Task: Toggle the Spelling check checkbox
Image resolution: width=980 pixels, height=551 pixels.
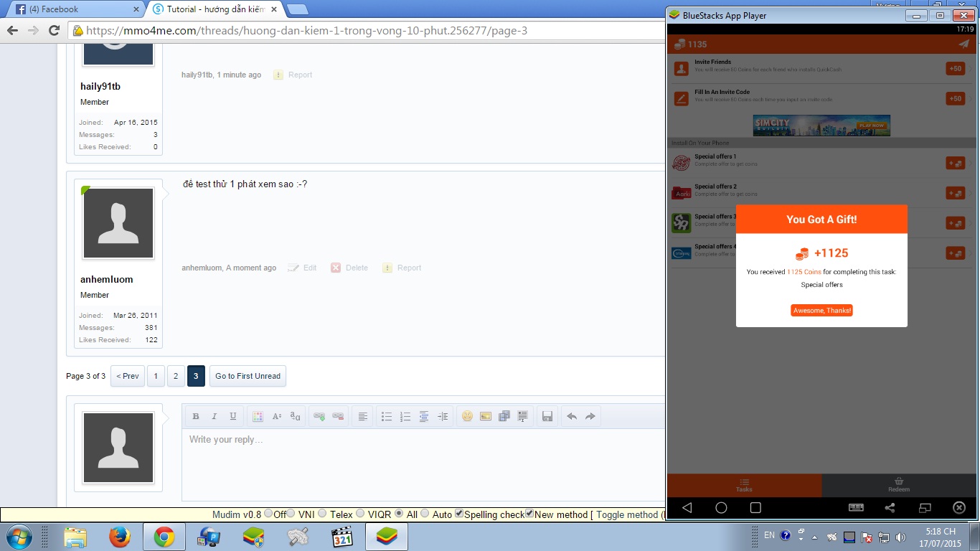Action: click(x=459, y=514)
